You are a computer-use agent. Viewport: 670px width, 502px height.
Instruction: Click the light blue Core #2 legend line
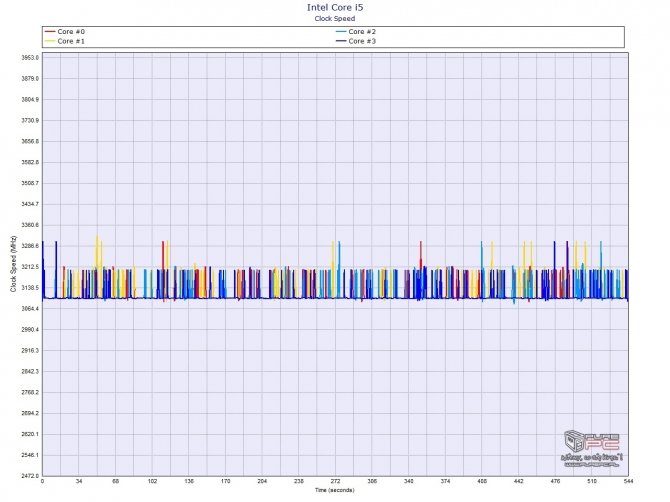click(341, 32)
